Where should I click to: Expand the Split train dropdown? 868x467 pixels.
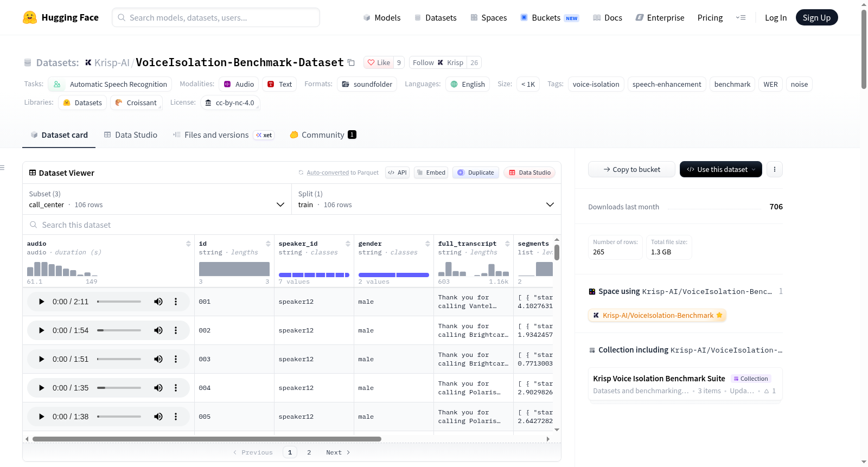point(426,199)
